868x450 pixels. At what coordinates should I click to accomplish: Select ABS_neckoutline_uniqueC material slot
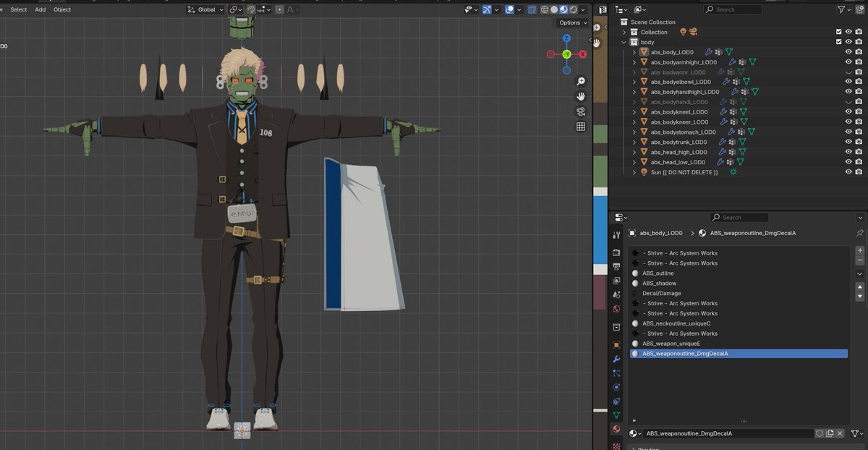tap(739, 323)
